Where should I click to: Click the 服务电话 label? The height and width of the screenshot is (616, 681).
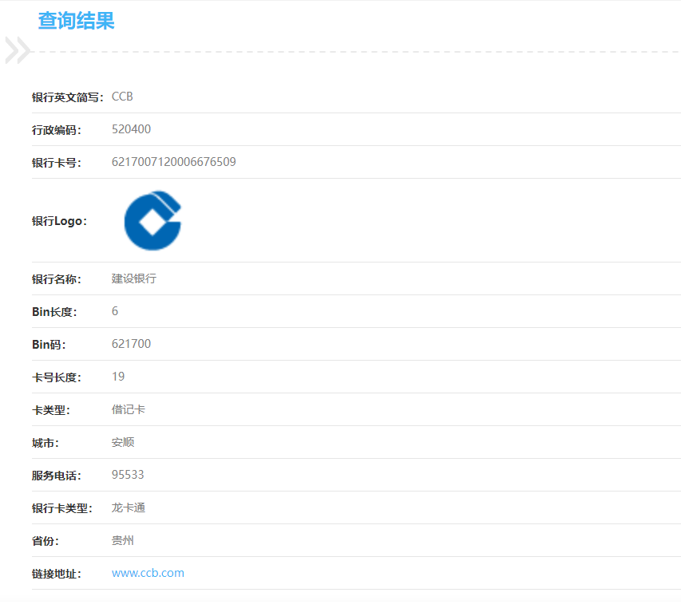click(x=56, y=476)
